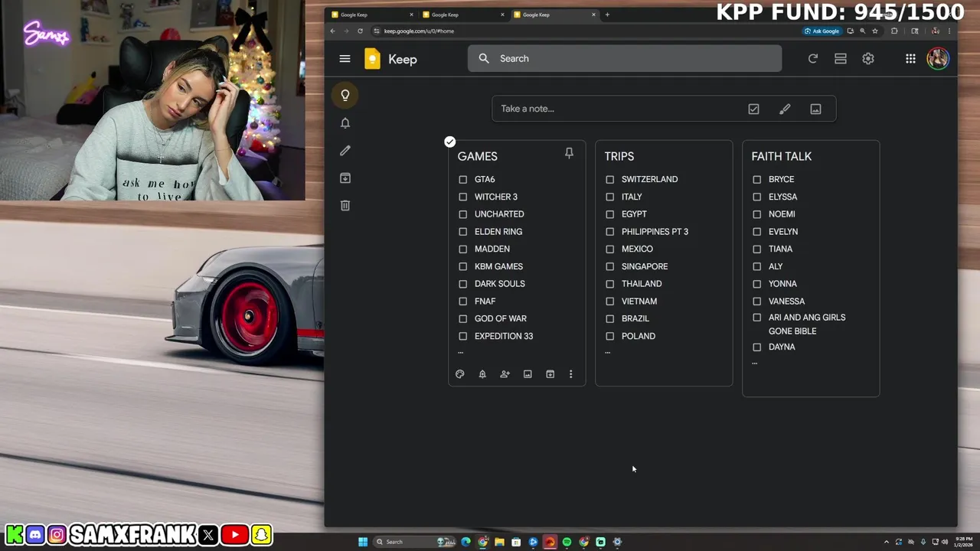Open Keep settings gear
The image size is (980, 551).
tap(867, 59)
